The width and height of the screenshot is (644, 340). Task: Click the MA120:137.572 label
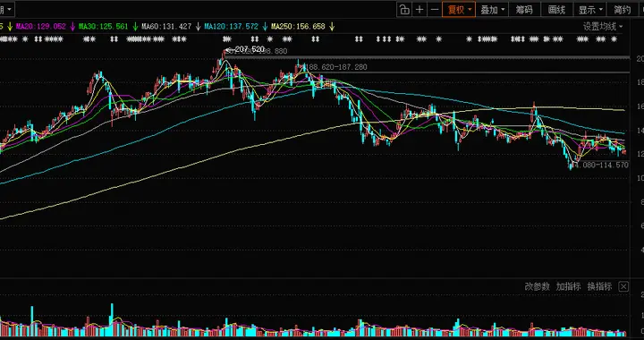(232, 27)
